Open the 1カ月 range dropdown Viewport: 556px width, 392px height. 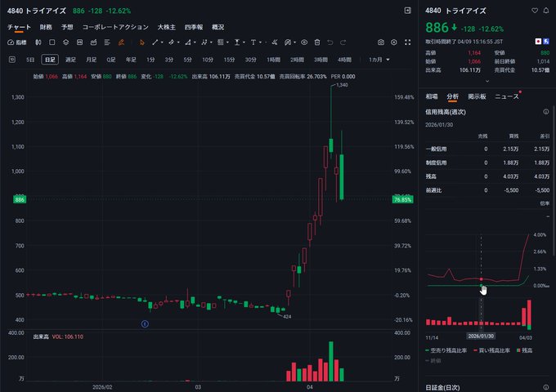click(x=379, y=60)
